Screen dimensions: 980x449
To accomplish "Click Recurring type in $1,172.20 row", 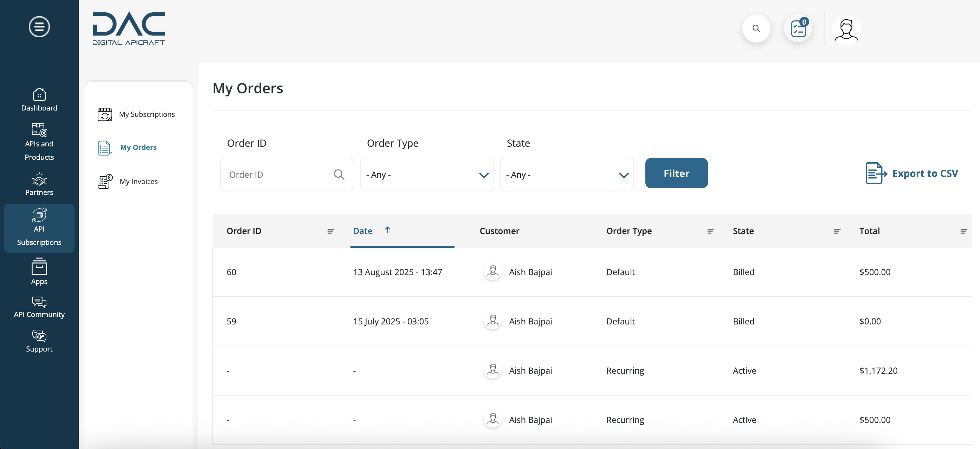I will point(625,371).
